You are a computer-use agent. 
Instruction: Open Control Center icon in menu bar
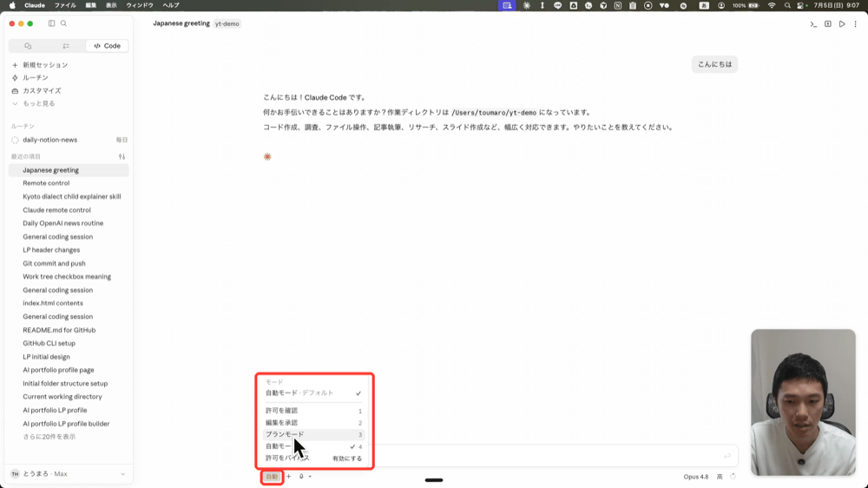[801, 5]
